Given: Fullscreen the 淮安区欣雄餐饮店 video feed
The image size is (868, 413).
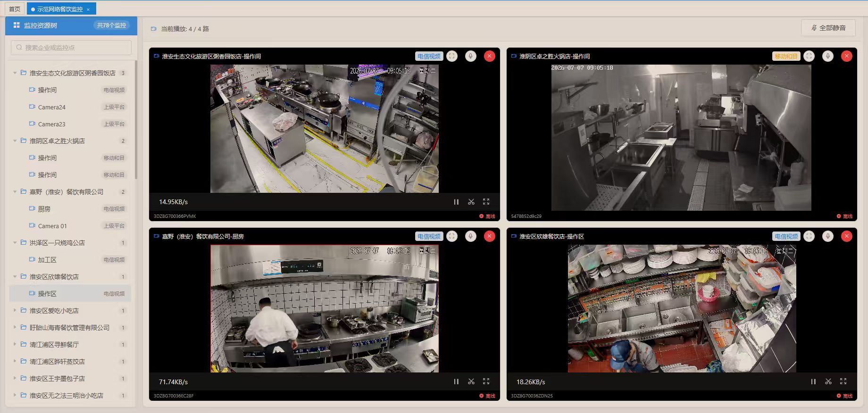Looking at the screenshot, I should [843, 381].
